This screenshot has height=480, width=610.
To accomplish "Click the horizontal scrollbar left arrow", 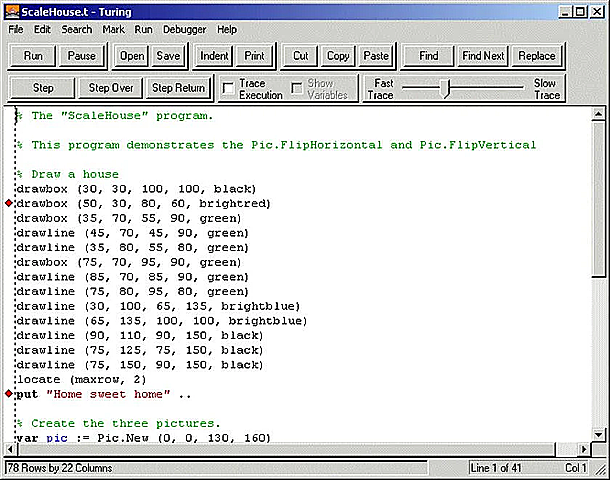I will coord(10,449).
